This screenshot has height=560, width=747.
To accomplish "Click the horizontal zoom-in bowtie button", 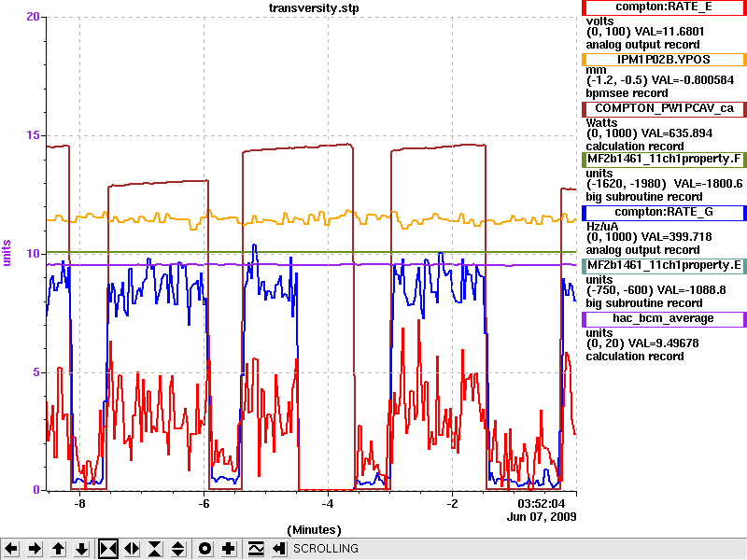I will point(108,549).
